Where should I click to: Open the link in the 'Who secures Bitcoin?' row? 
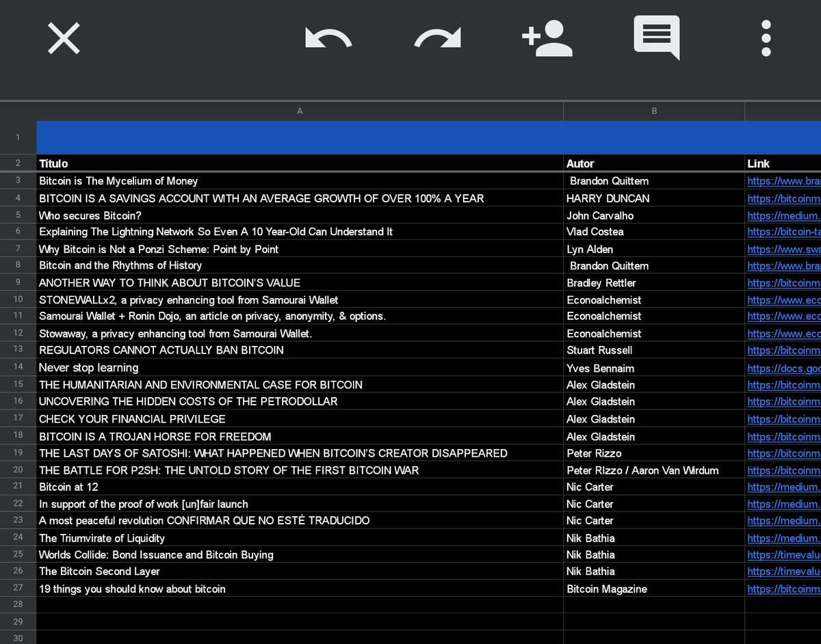coord(784,215)
